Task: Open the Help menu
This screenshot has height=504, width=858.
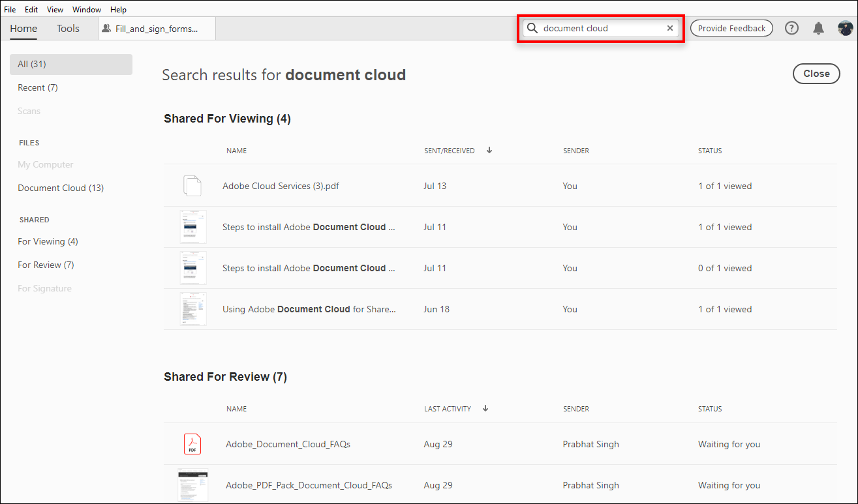Action: coord(119,10)
